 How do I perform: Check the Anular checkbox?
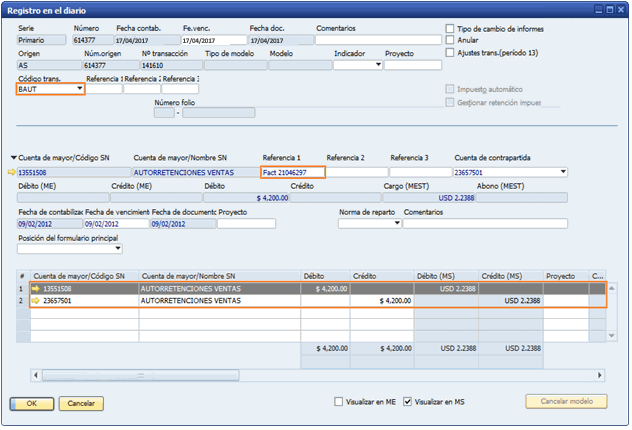tap(450, 40)
